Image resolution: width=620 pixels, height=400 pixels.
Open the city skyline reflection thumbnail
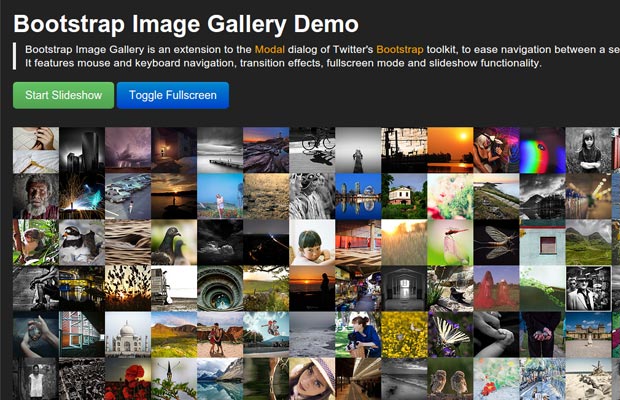pos(358,196)
